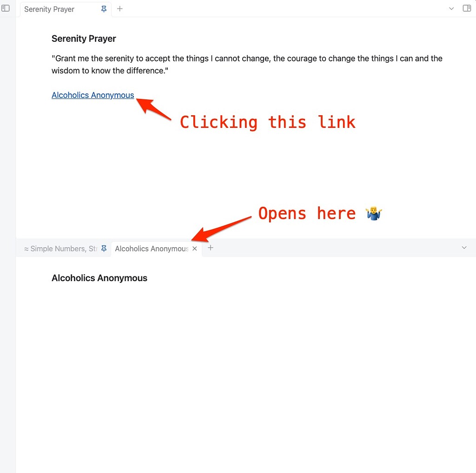This screenshot has width=476, height=473.
Task: Open a new tab in the top pane
Action: coord(120,8)
